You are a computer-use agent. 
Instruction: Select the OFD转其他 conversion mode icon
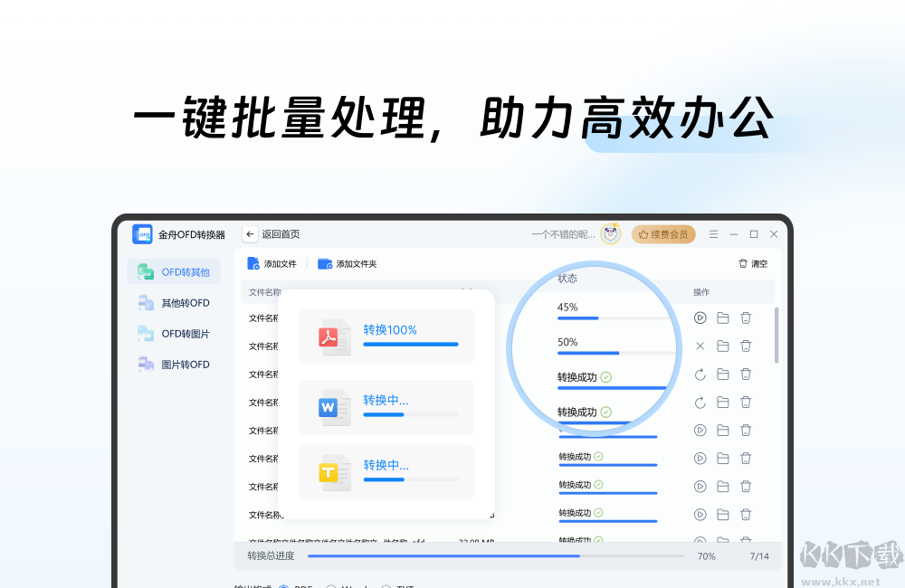click(x=147, y=271)
